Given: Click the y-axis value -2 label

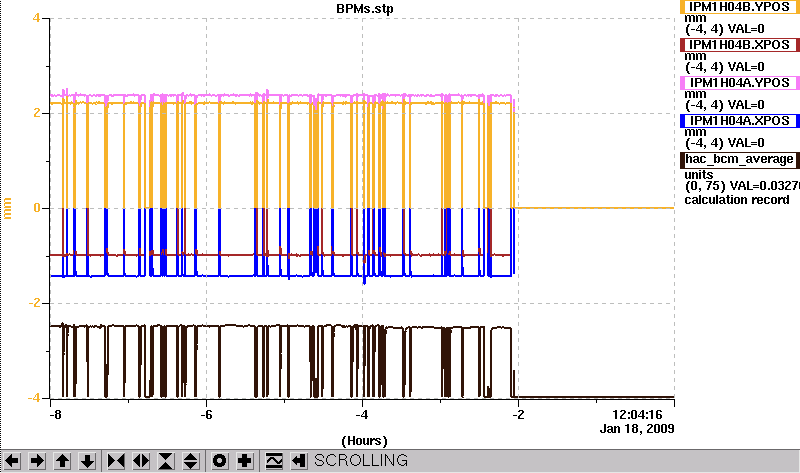Looking at the screenshot, I should point(34,303).
